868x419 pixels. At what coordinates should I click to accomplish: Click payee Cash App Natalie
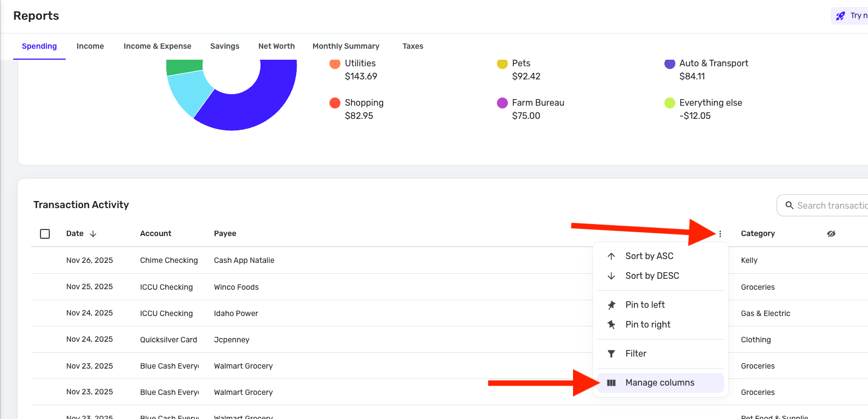click(244, 261)
